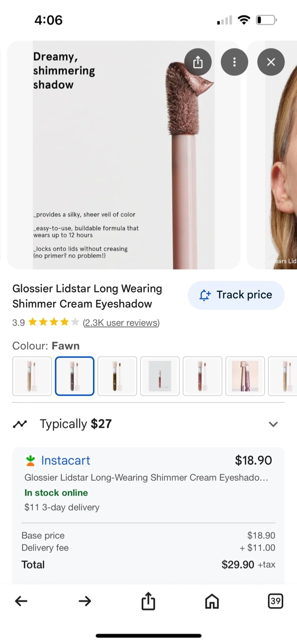This screenshot has height=644, width=297.
Task: Expand the Typically $27 price chevron
Action: 273,424
